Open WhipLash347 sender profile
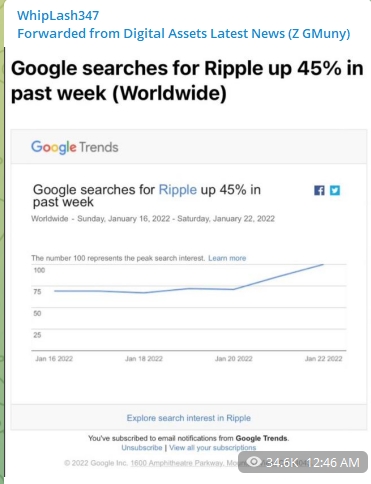This screenshot has width=371, height=484. tap(58, 15)
